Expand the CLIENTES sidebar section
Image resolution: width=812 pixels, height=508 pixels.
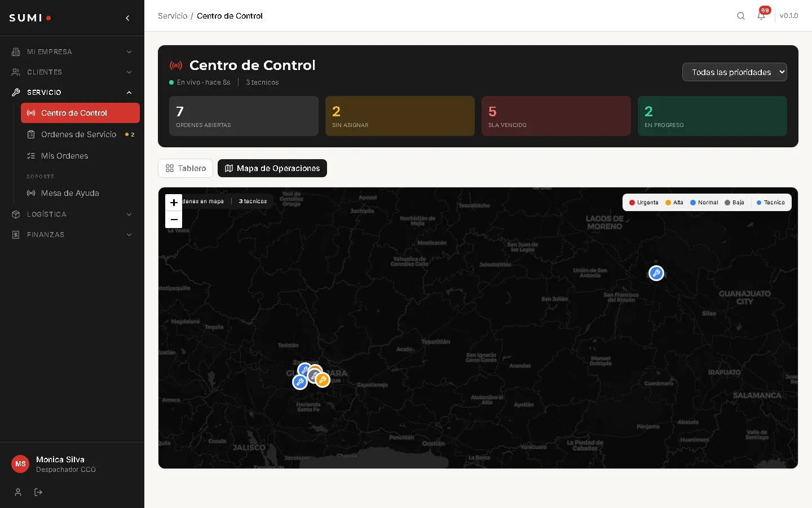pyautogui.click(x=72, y=72)
